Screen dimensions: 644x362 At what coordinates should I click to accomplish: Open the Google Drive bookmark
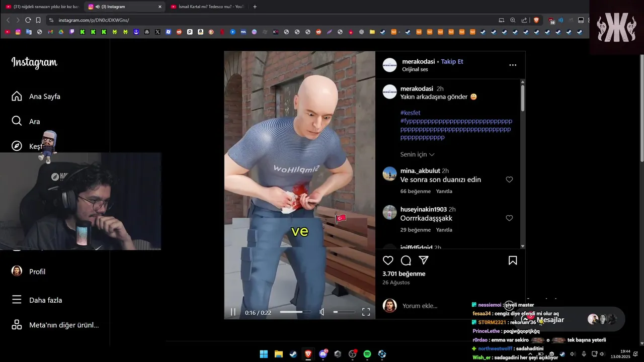(61, 32)
